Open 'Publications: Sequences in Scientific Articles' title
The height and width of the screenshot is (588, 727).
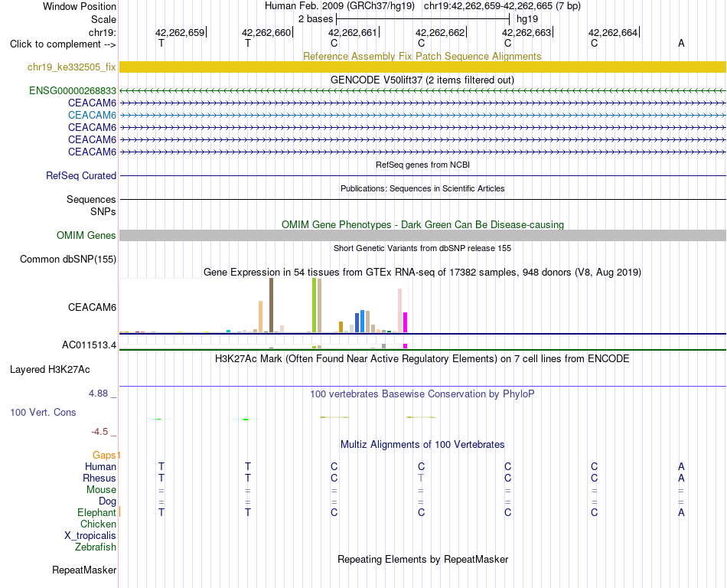422,188
